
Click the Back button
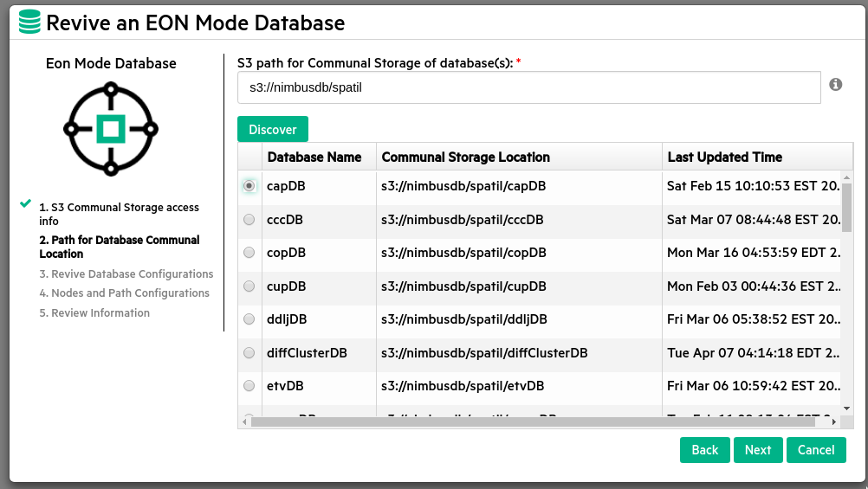(704, 450)
